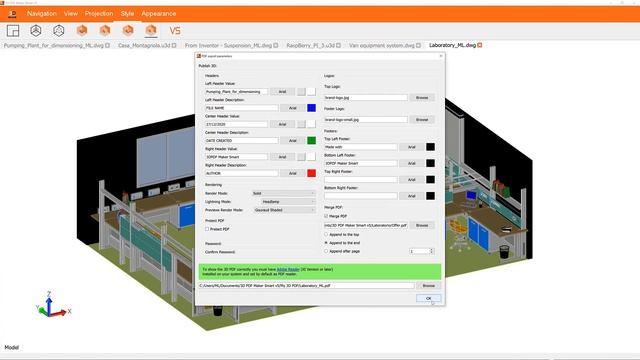The image size is (640, 360).
Task: Open the 3D app logo menu
Action: click(x=12, y=13)
